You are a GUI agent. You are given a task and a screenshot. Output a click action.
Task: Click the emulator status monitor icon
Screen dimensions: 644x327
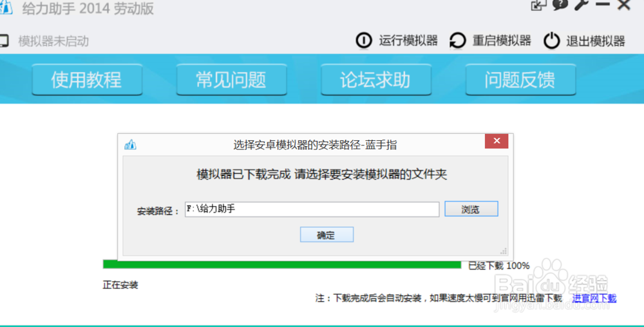click(x=4, y=41)
